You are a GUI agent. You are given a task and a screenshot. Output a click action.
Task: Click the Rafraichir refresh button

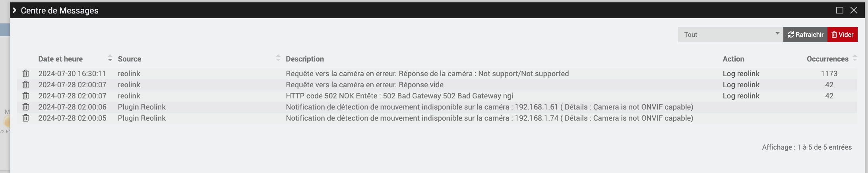(805, 35)
